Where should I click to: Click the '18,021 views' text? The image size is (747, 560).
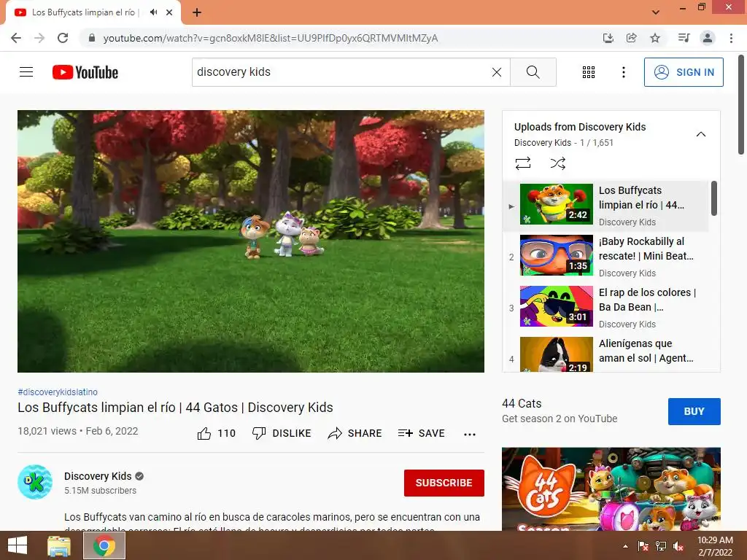tap(47, 431)
